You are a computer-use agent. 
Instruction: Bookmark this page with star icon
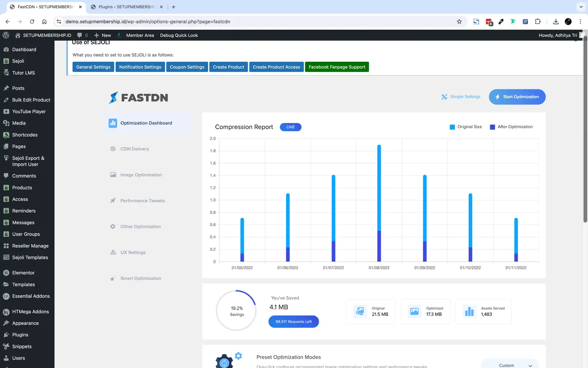coord(459,21)
